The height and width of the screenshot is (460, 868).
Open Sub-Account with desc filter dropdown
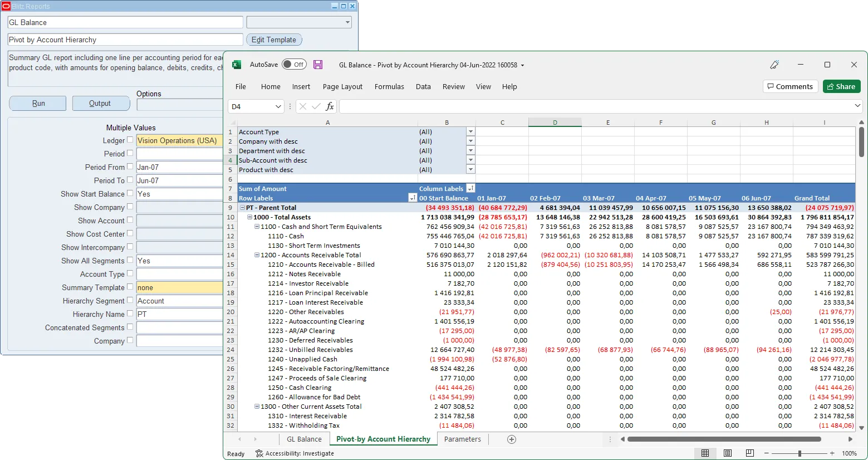[x=470, y=160]
